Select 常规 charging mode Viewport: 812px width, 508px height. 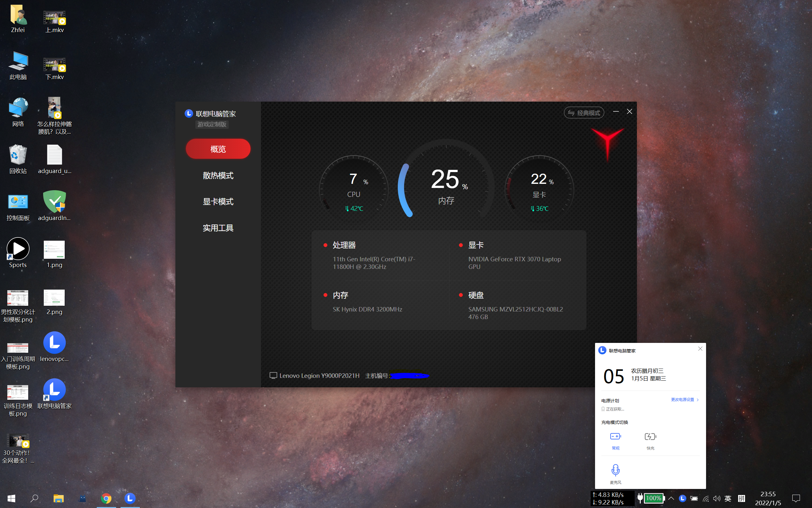[615, 441]
